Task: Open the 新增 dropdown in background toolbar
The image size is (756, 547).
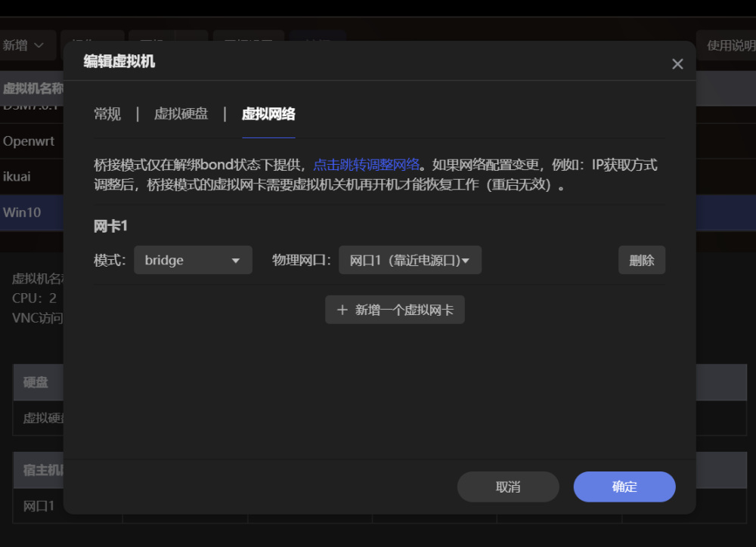Action: click(x=24, y=45)
